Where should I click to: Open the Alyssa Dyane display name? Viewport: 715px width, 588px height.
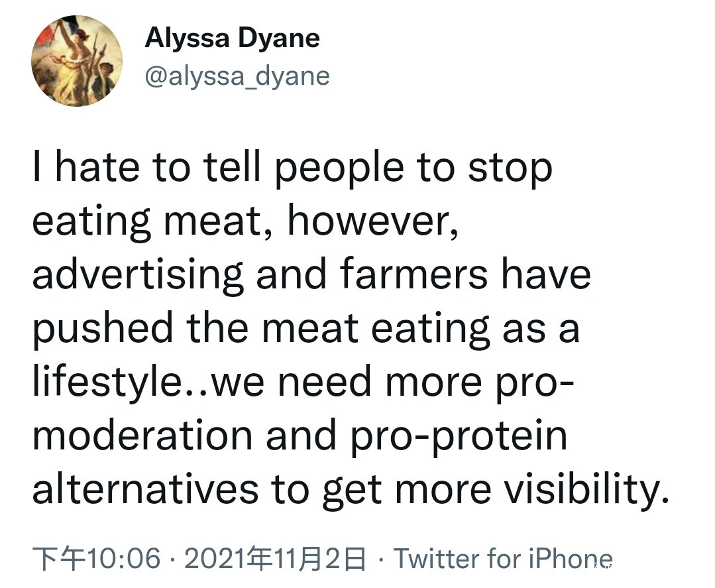(x=232, y=38)
